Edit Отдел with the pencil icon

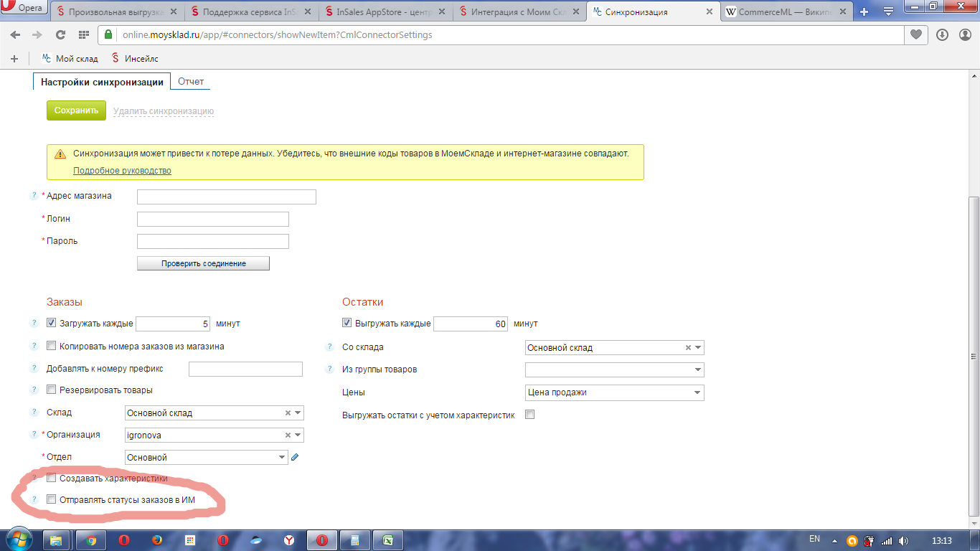pyautogui.click(x=295, y=457)
